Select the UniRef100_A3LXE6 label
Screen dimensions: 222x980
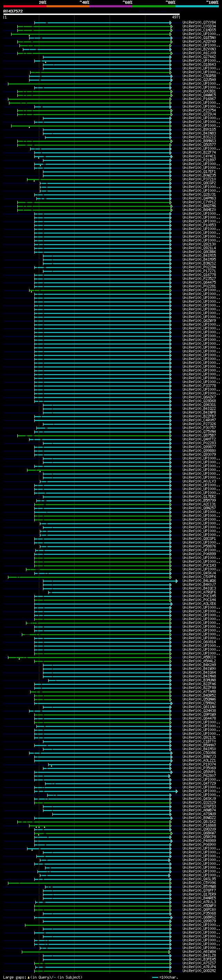(199, 604)
